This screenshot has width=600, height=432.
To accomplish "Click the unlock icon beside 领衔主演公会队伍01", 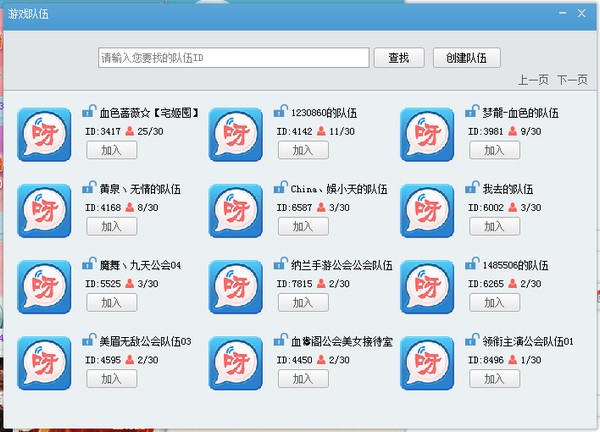I will click(472, 339).
